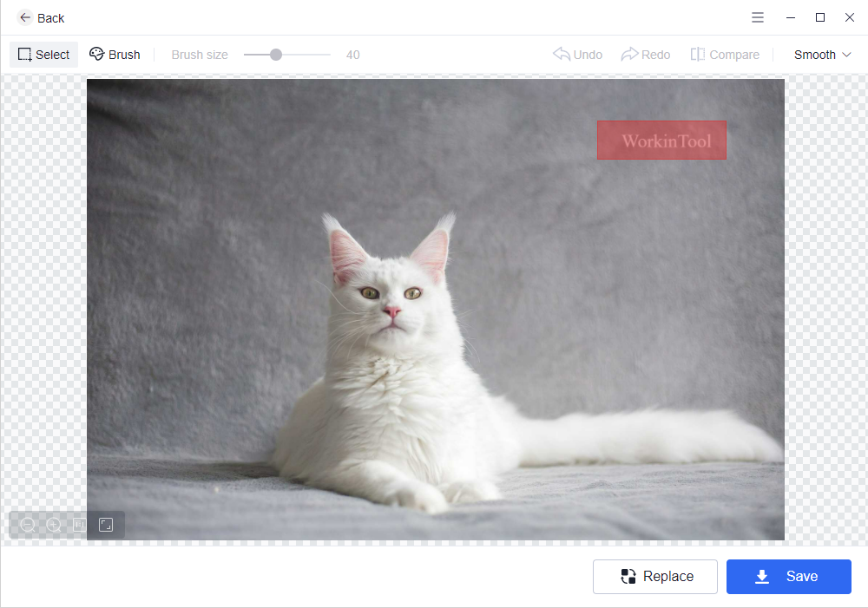Viewport: 868px width, 608px height.
Task: Switch to the Brush tool
Action: 115,55
